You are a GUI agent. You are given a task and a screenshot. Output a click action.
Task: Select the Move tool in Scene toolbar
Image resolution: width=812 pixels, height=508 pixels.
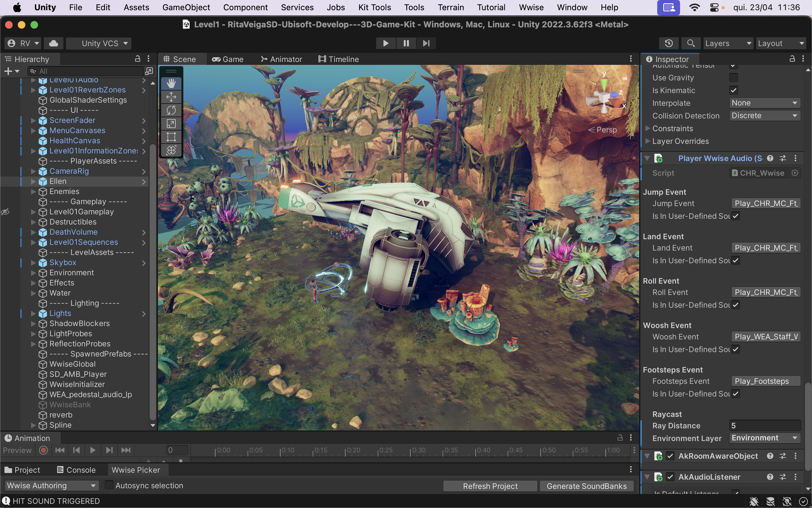[171, 97]
